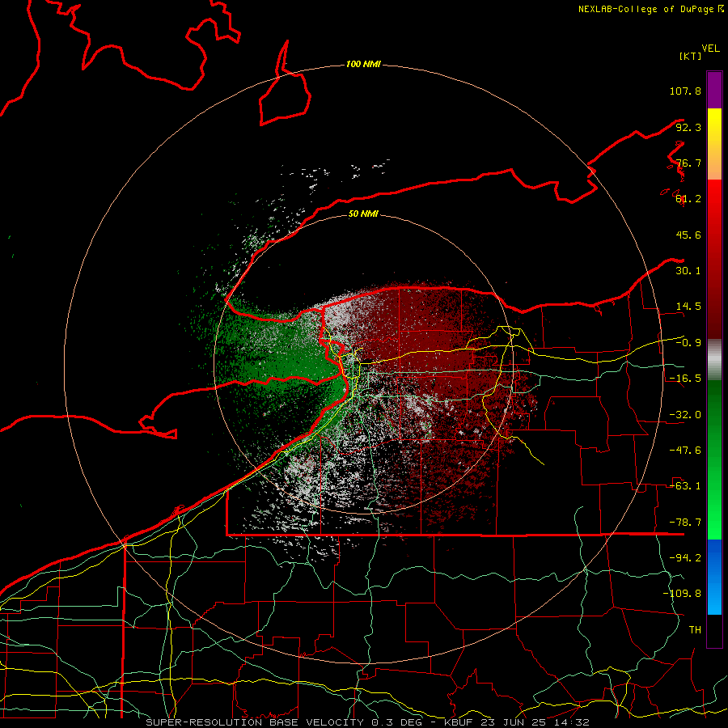728x728 pixels.
Task: Click the VEL legend title
Action: (710, 49)
